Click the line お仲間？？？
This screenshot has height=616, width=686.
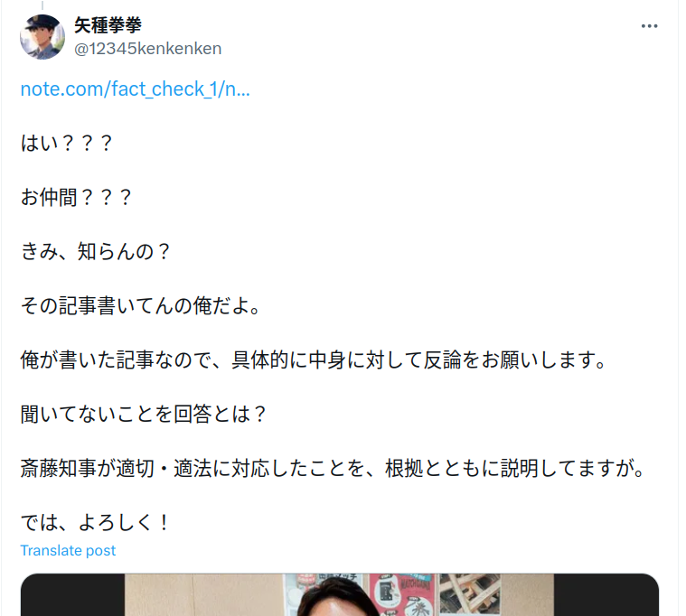coord(76,197)
